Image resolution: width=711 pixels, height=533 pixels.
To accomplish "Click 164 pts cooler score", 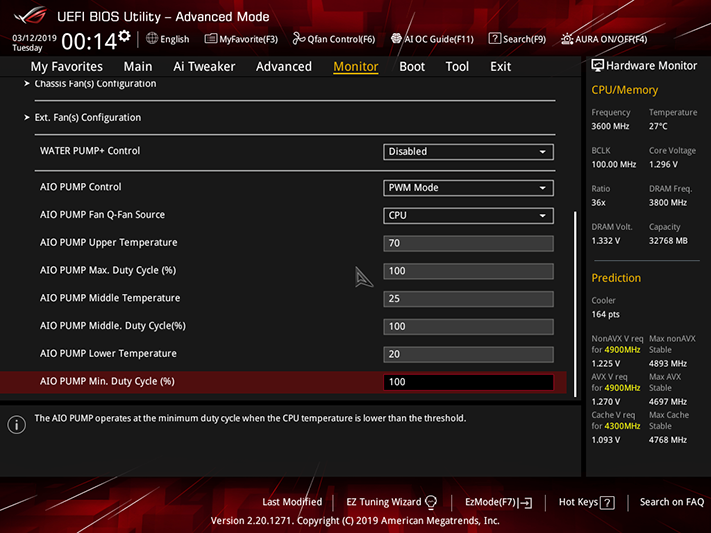I will pyautogui.click(x=605, y=314).
